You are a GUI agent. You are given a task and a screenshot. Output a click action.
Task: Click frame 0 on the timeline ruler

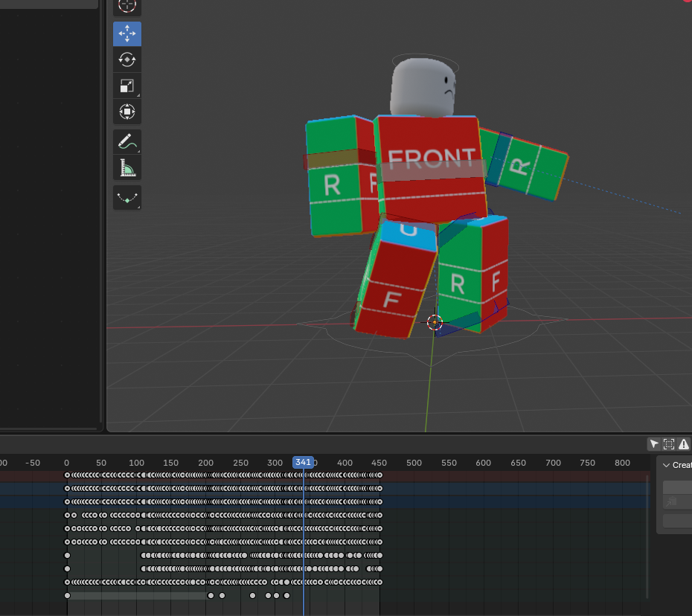[66, 463]
